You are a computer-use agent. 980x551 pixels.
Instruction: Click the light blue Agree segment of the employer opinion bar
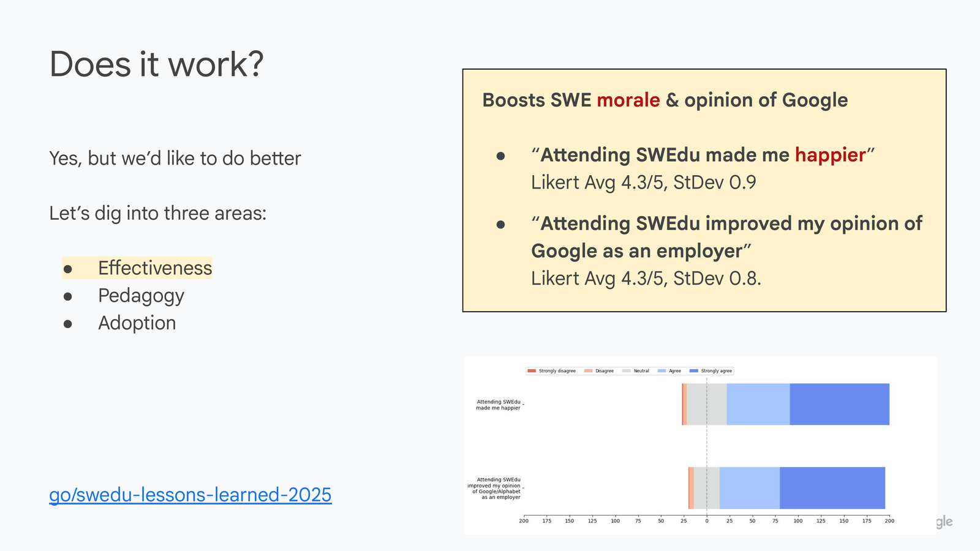(x=750, y=488)
